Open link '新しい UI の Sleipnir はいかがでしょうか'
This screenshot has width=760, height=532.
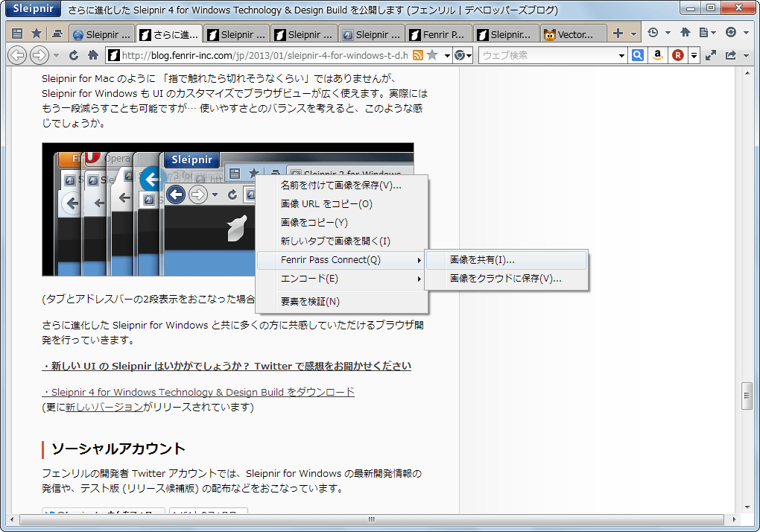pos(227,366)
